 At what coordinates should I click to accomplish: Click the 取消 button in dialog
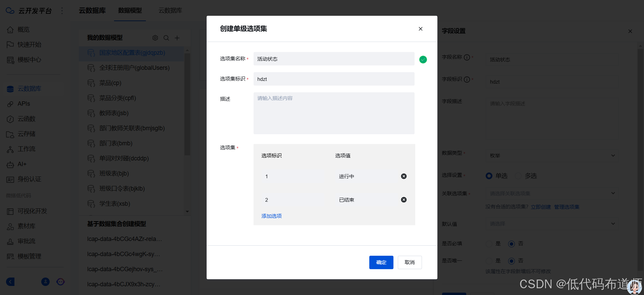pos(410,262)
